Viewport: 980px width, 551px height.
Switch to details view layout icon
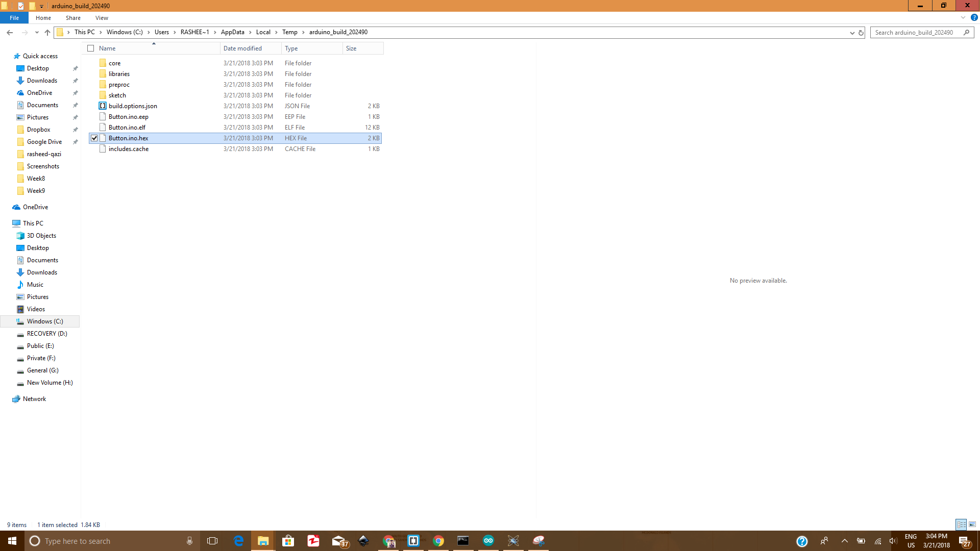[x=961, y=524]
